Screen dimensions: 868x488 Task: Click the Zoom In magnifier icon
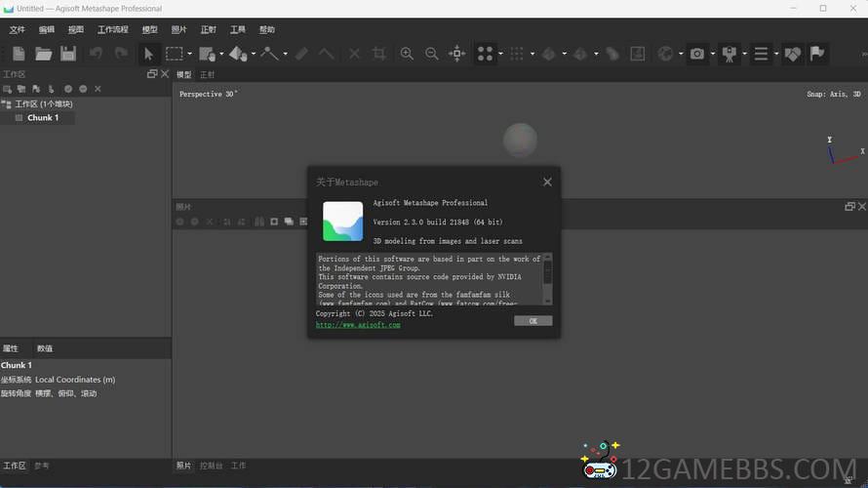(407, 54)
